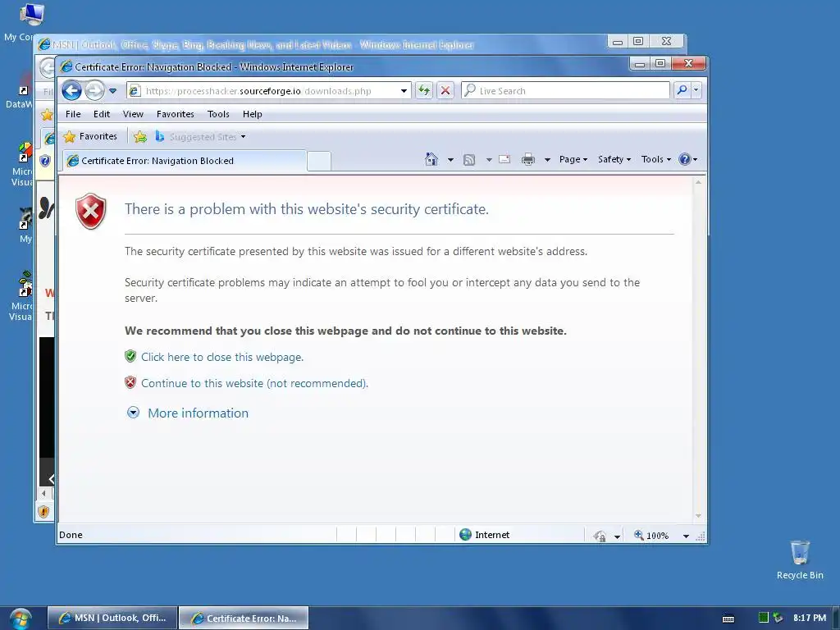This screenshot has width=840, height=630.
Task: Open the Recycle Bin desktop icon
Action: tap(800, 559)
